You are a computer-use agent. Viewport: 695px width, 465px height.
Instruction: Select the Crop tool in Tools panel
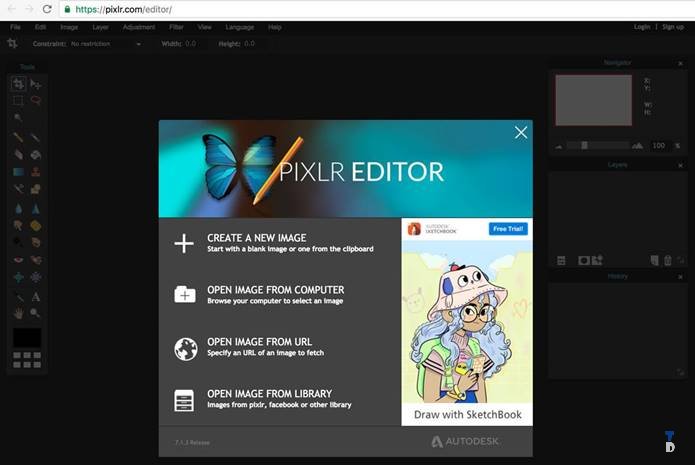click(x=18, y=84)
